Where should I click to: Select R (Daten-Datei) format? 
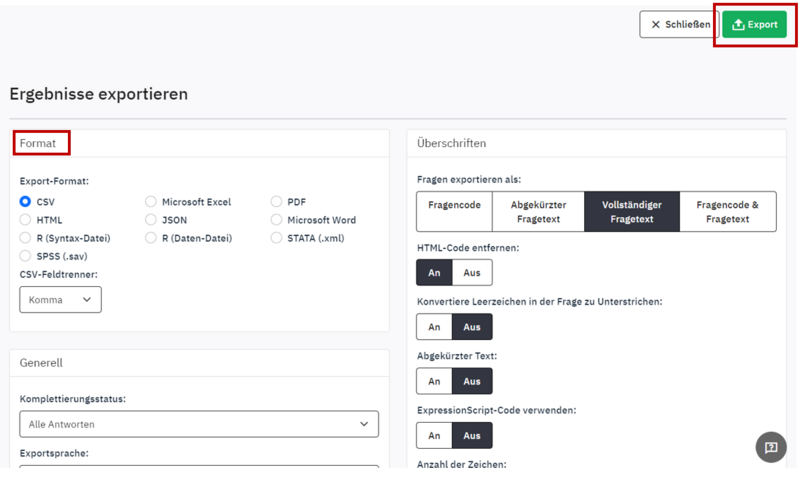click(x=151, y=238)
